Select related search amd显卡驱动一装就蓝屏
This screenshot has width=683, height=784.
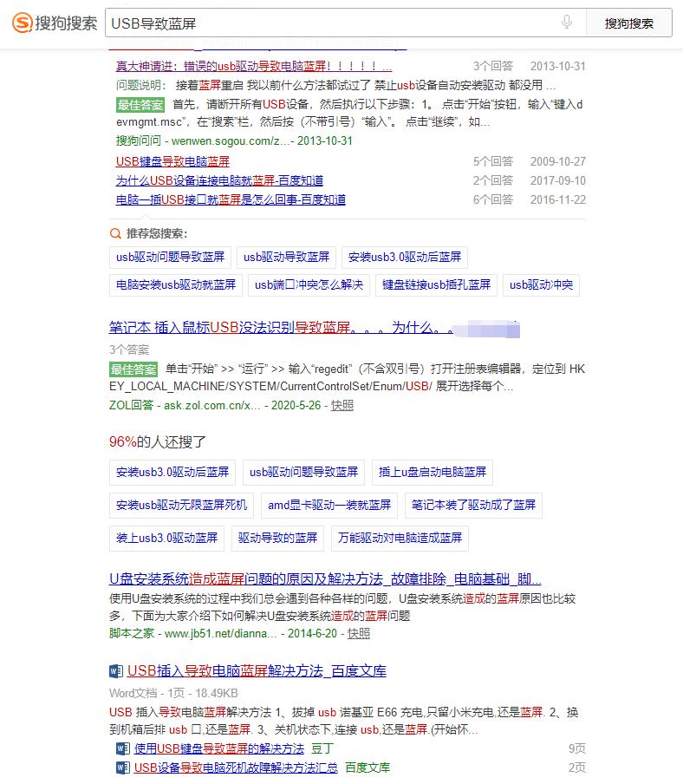329,505
